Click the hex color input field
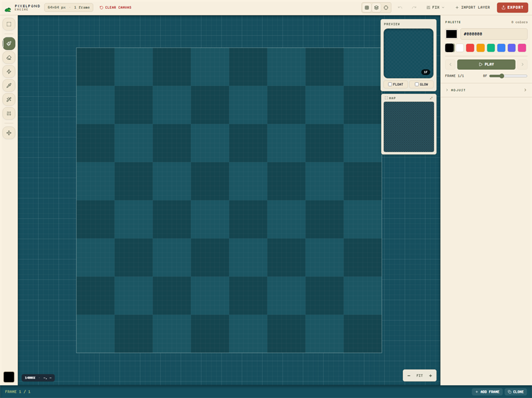This screenshot has height=398, width=532. click(494, 34)
